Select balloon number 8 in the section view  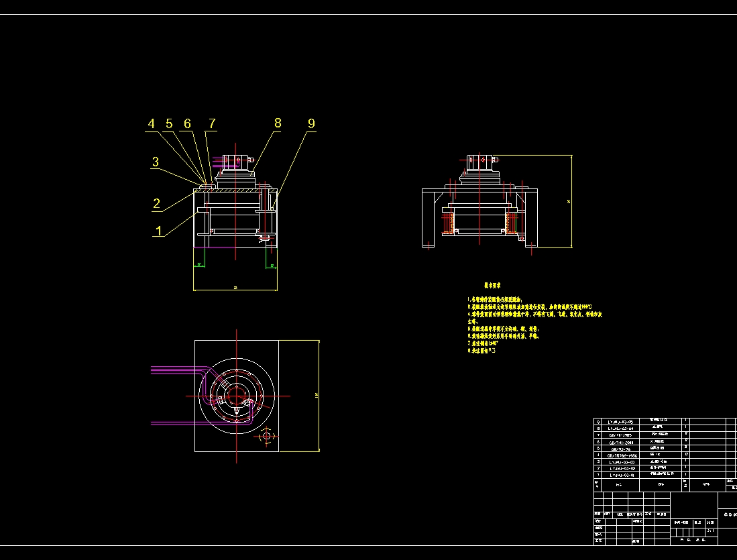click(278, 123)
